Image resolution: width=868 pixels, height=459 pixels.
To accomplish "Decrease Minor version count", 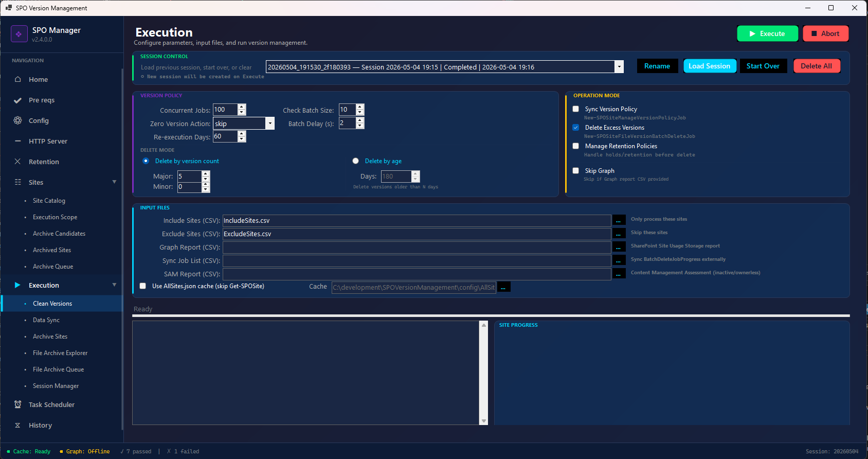I will click(x=206, y=189).
